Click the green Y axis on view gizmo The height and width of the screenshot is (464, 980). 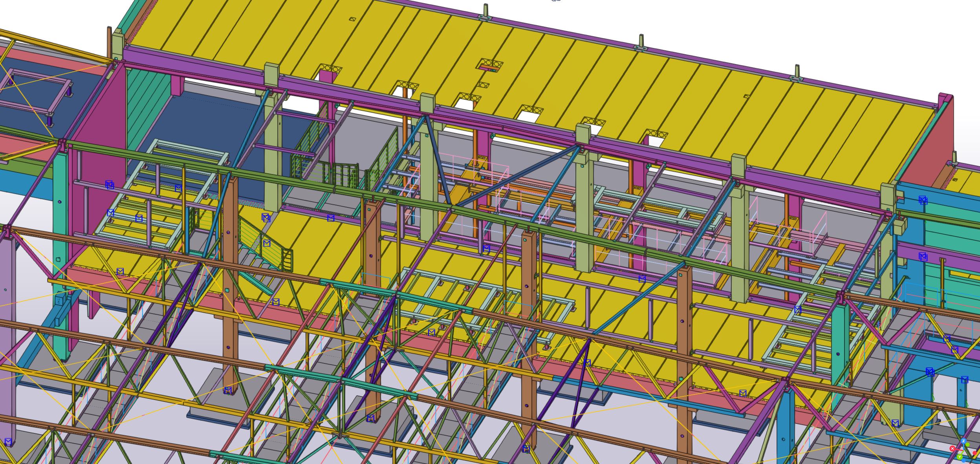tap(960, 457)
